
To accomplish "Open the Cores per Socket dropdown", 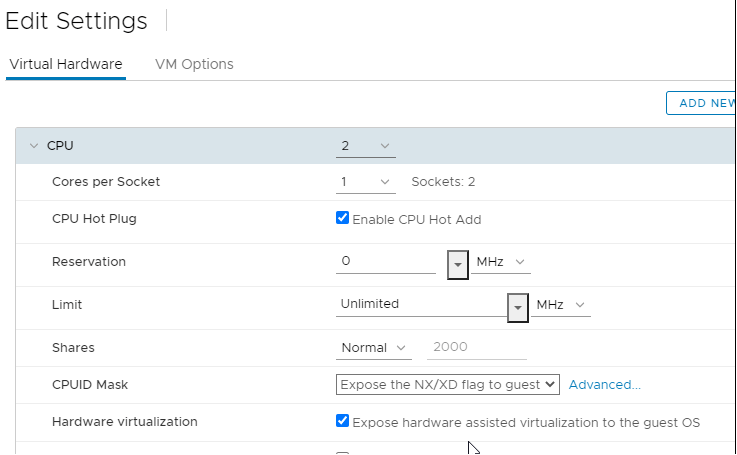I will tap(366, 182).
